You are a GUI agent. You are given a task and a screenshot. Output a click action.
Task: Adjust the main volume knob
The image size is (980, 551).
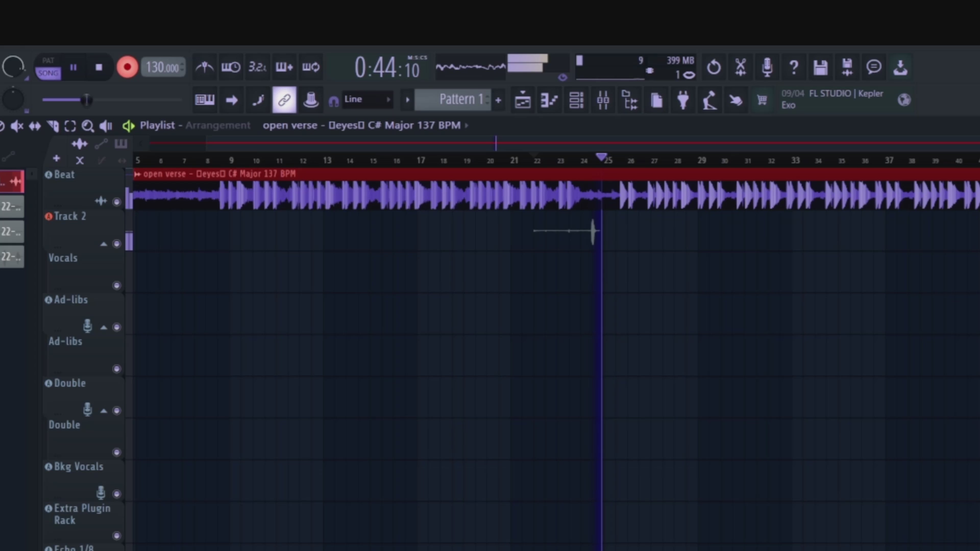pyautogui.click(x=13, y=67)
